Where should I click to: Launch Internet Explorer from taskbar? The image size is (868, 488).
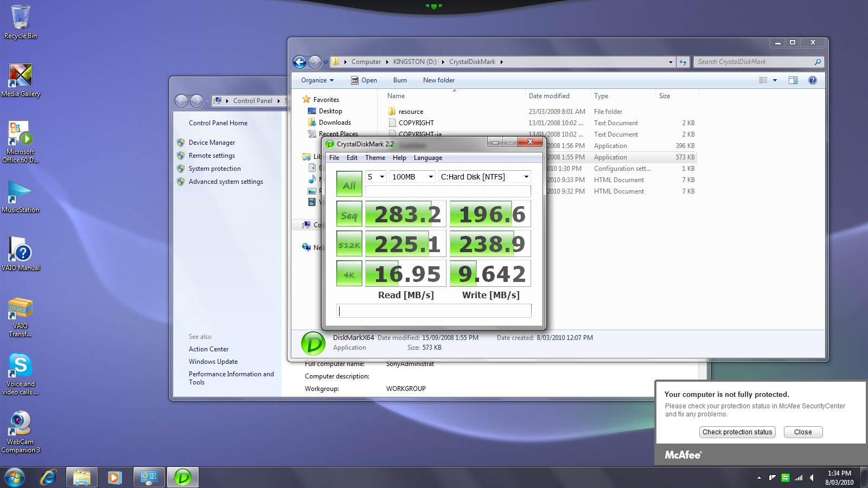[49, 477]
